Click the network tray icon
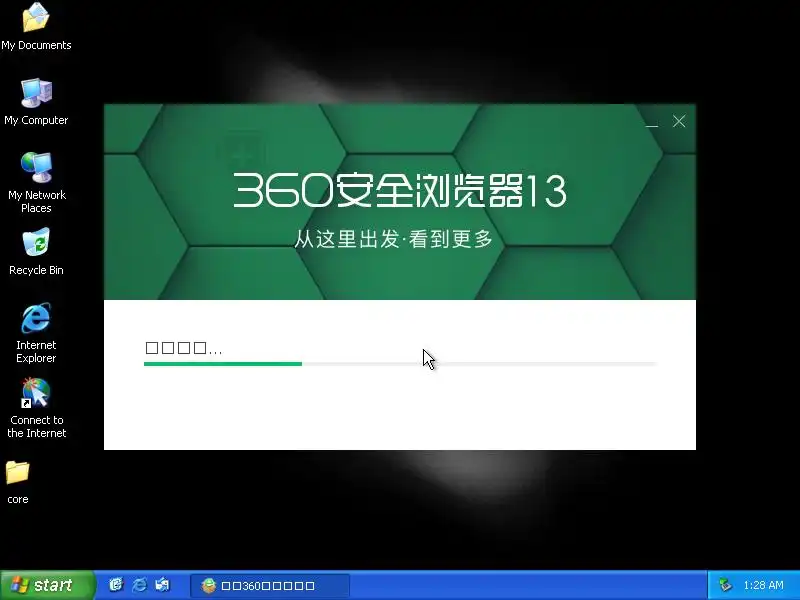This screenshot has height=600, width=800. point(724,585)
